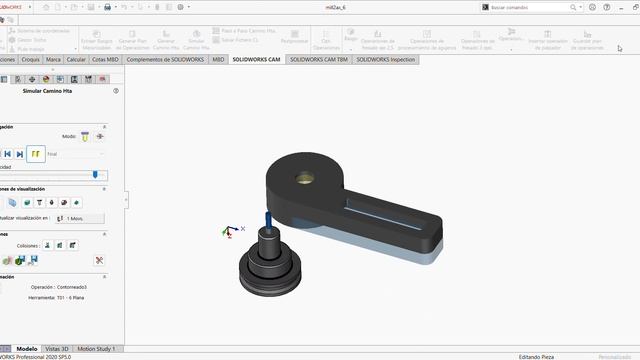The width and height of the screenshot is (640, 360).
Task: Click the tool mode icon next to Modo
Action: 85,137
